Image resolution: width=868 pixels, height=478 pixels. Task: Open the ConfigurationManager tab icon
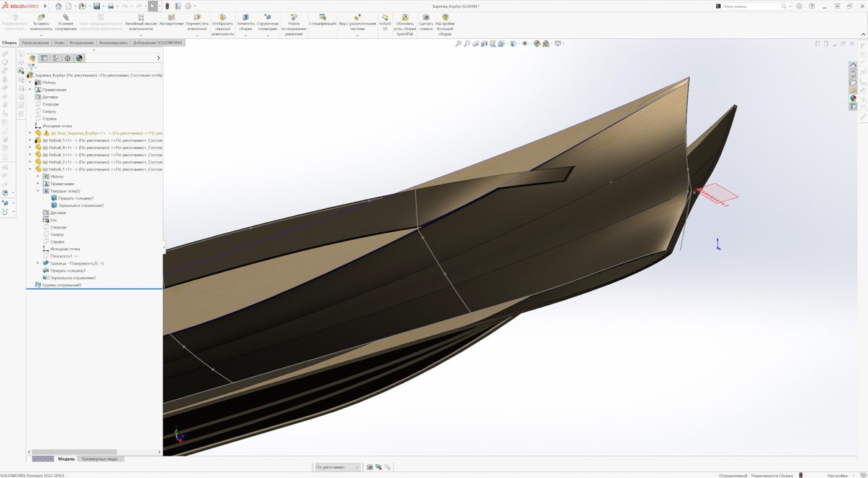pyautogui.click(x=56, y=59)
